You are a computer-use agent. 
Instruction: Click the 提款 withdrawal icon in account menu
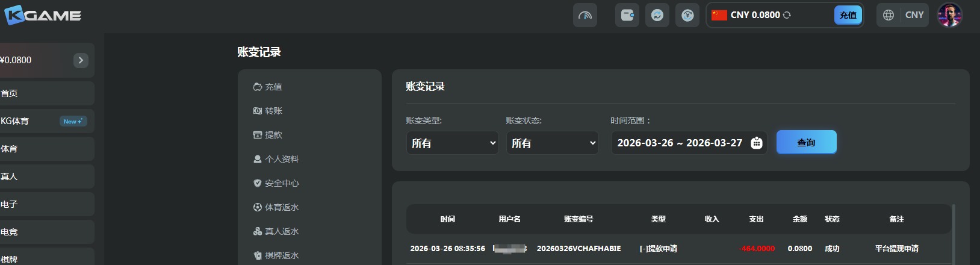click(x=258, y=135)
